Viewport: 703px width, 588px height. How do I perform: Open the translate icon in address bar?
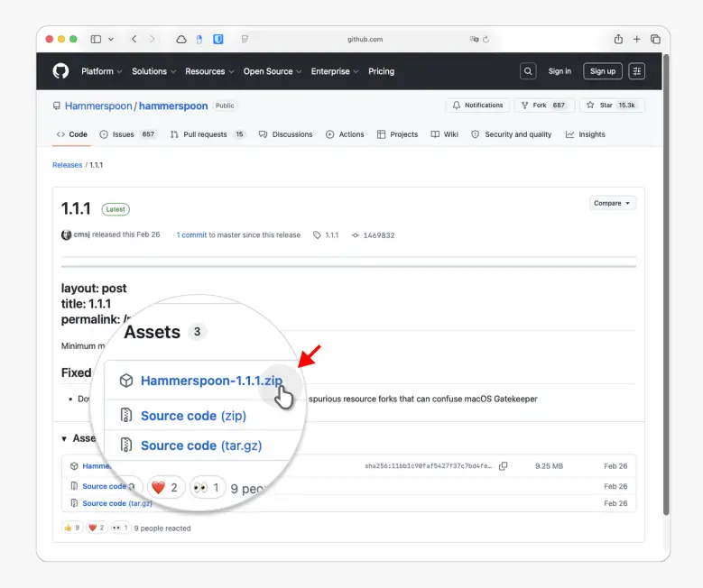(x=474, y=40)
